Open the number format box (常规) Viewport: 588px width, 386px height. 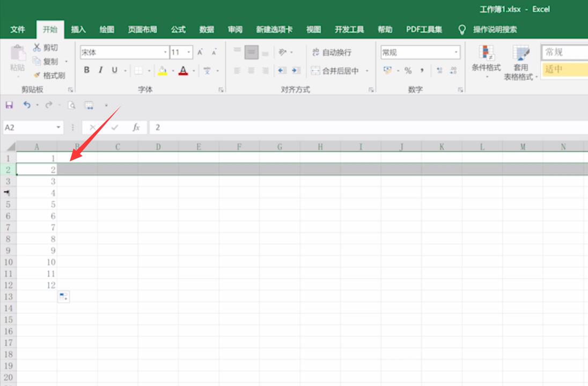tap(421, 52)
